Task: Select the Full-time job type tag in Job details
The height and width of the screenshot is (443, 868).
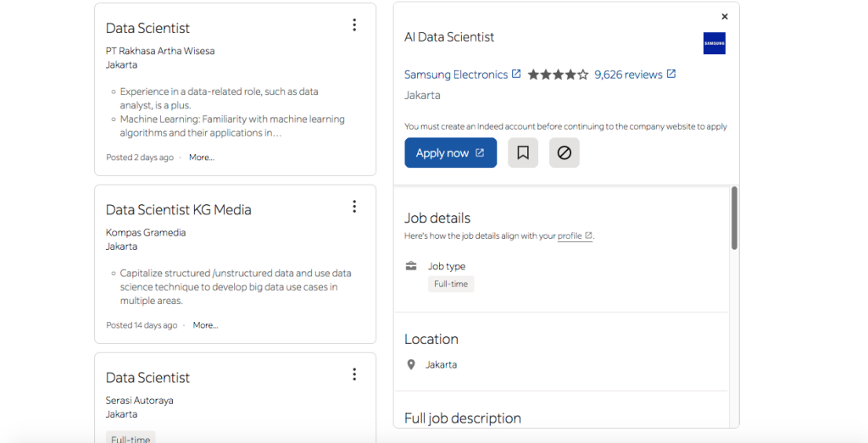Action: [x=451, y=284]
